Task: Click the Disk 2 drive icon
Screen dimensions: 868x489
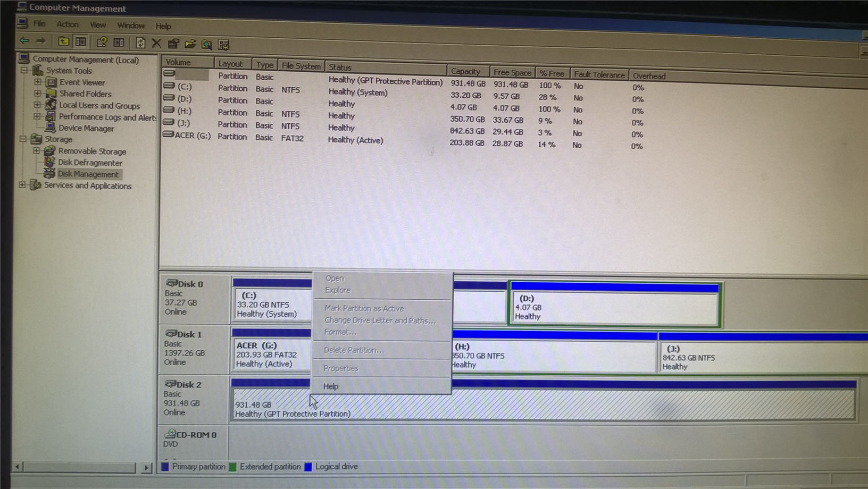Action: pyautogui.click(x=170, y=384)
